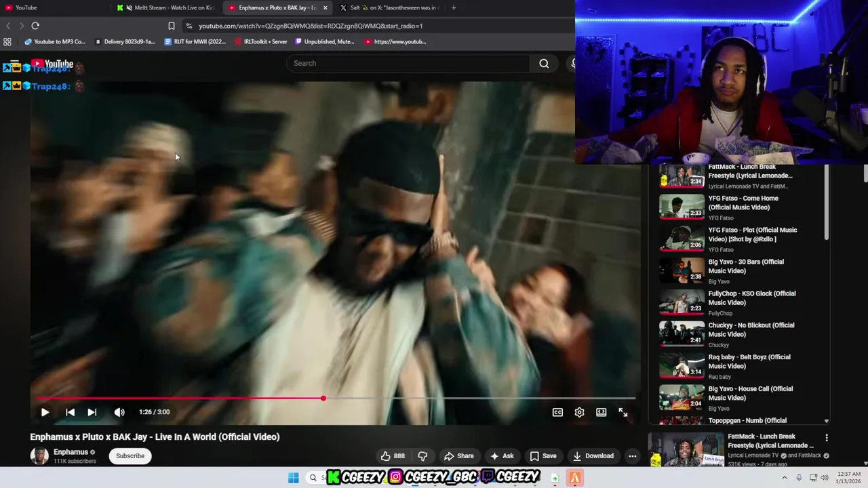Switch to Meltt Stream Kick tab

click(x=167, y=7)
